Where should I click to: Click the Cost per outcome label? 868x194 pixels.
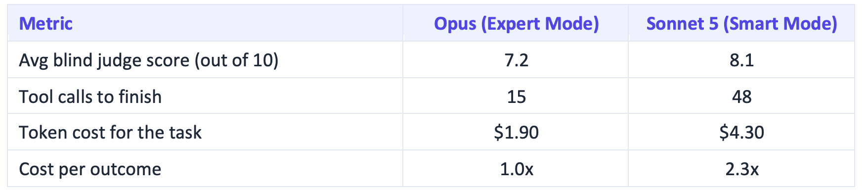coord(90,169)
